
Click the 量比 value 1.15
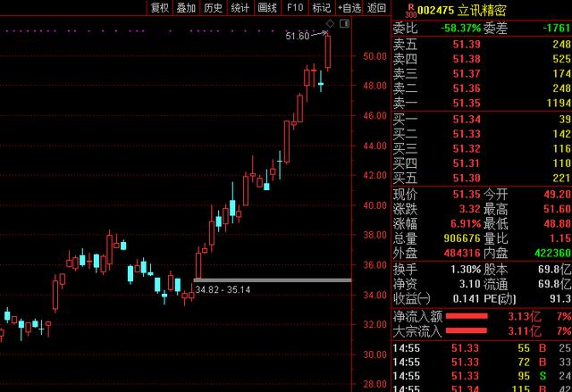pos(560,238)
